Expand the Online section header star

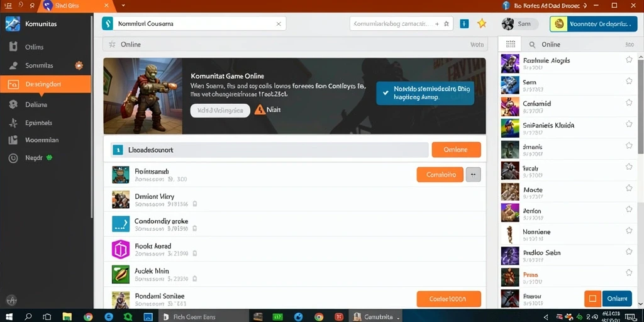click(112, 45)
